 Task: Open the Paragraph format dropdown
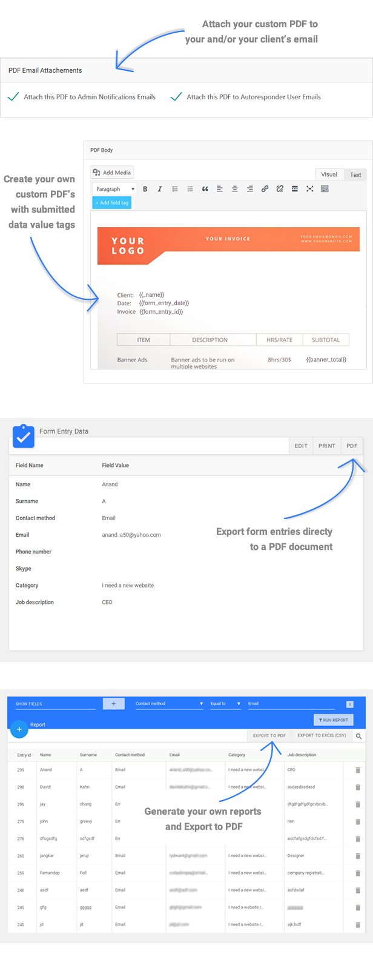point(114,189)
